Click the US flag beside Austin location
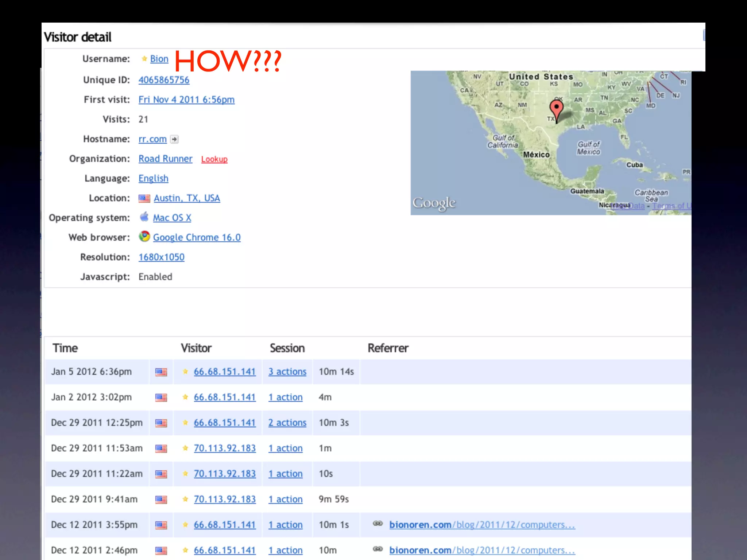 click(144, 198)
